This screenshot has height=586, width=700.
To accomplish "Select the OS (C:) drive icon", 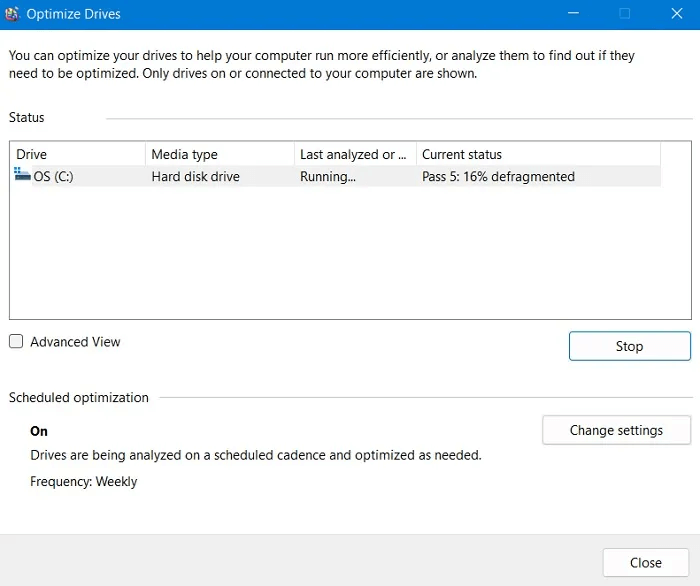I will [22, 176].
